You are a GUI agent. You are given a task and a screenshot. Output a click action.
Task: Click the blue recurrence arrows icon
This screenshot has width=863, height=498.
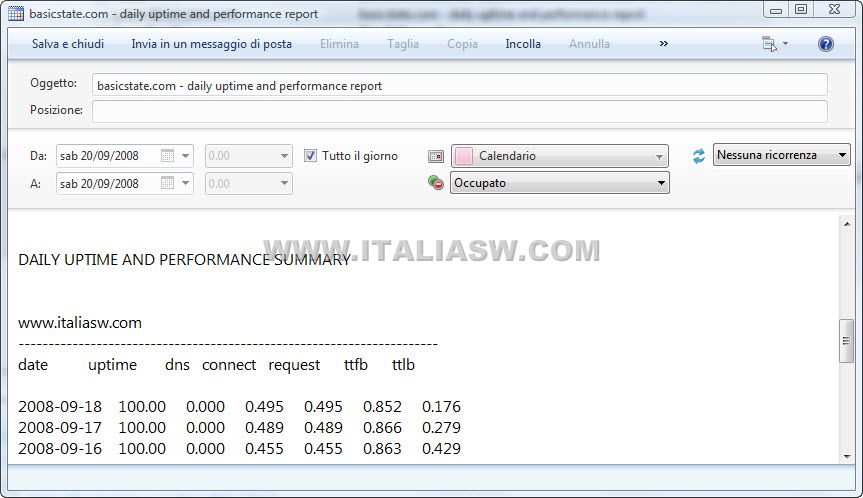pos(698,156)
